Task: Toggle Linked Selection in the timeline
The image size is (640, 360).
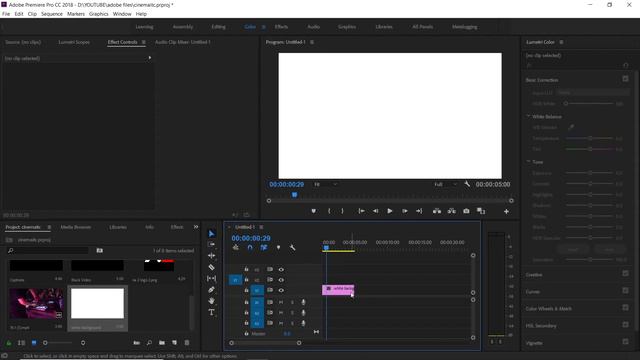Action: [264, 247]
